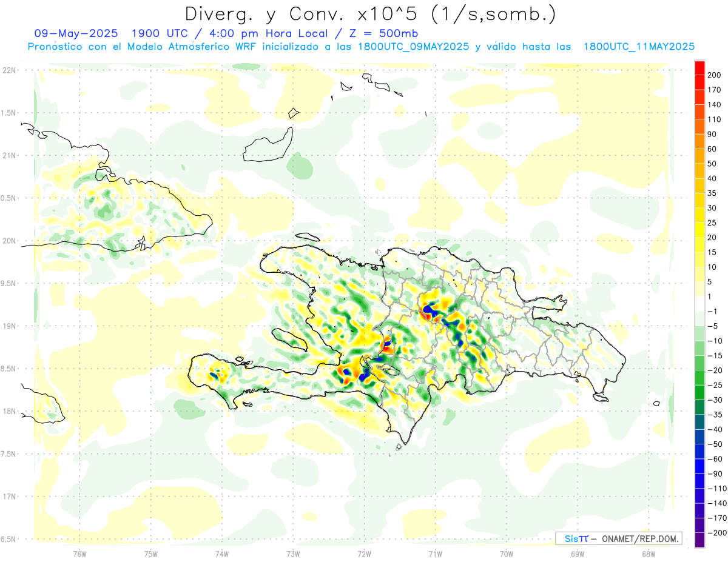Click the positive legend value '15'
The image size is (728, 562).
coord(713,252)
